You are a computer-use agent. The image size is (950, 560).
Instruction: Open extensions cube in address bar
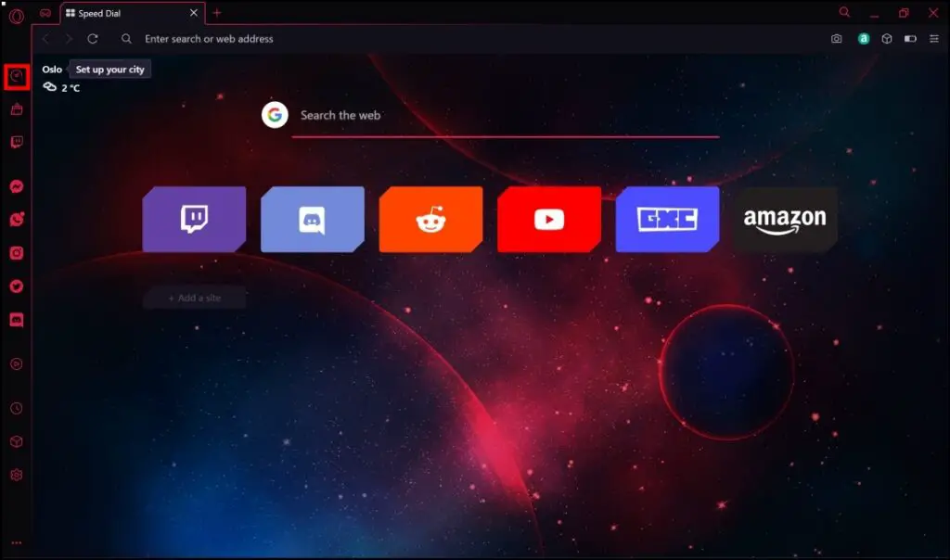pos(886,39)
